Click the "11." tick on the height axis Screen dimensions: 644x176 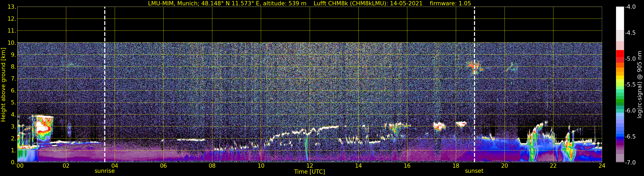coord(12,31)
